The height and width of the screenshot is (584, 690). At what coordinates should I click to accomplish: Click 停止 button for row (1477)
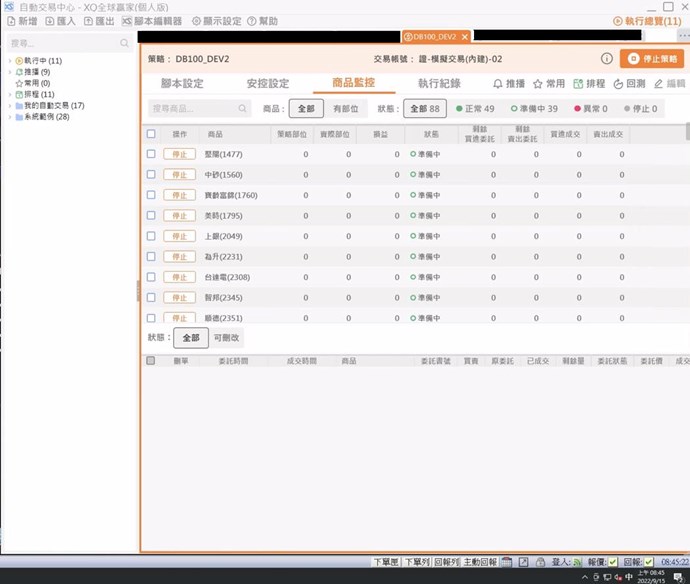180,154
